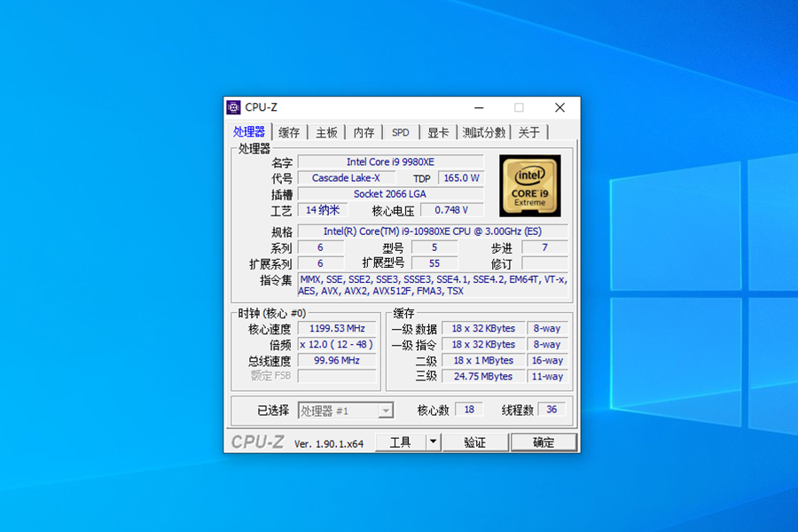Viewport: 798px width, 532px height.
Task: Switch to the 缓存 tab
Action: point(288,131)
